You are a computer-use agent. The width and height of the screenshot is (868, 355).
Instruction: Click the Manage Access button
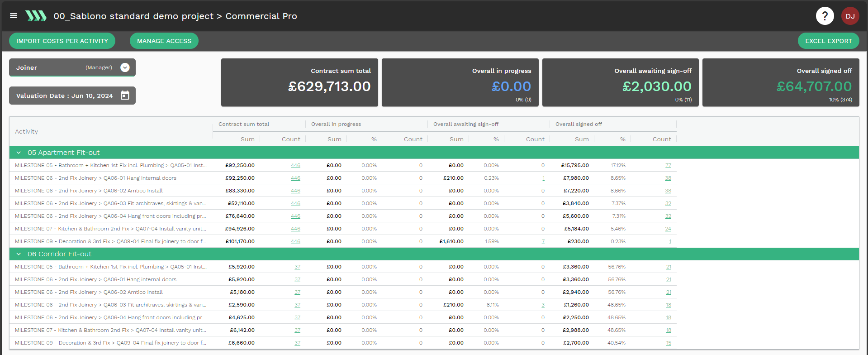[x=164, y=41]
